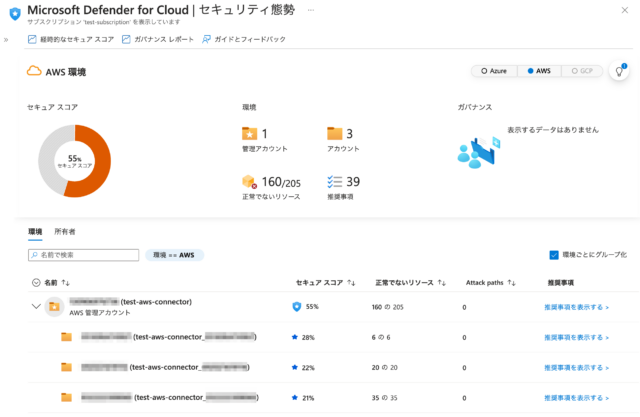Click the 6 の 6 resources value
This screenshot has width=640, height=417.
coord(381,337)
